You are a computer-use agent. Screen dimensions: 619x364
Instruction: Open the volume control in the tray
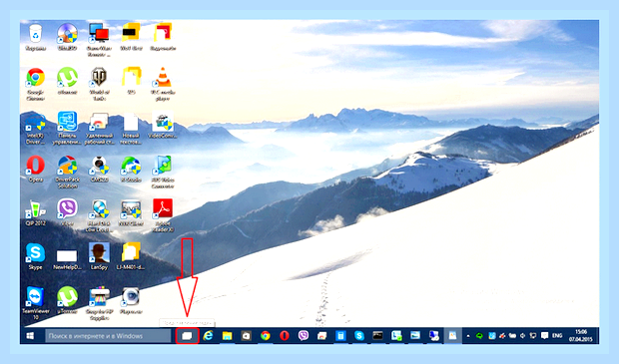[x=523, y=336]
